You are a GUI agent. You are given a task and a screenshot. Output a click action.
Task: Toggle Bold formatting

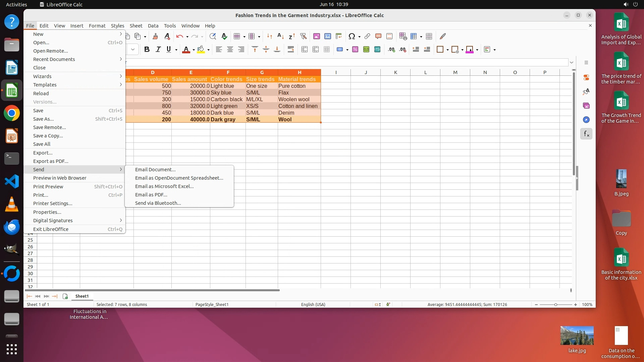tap(147, 50)
